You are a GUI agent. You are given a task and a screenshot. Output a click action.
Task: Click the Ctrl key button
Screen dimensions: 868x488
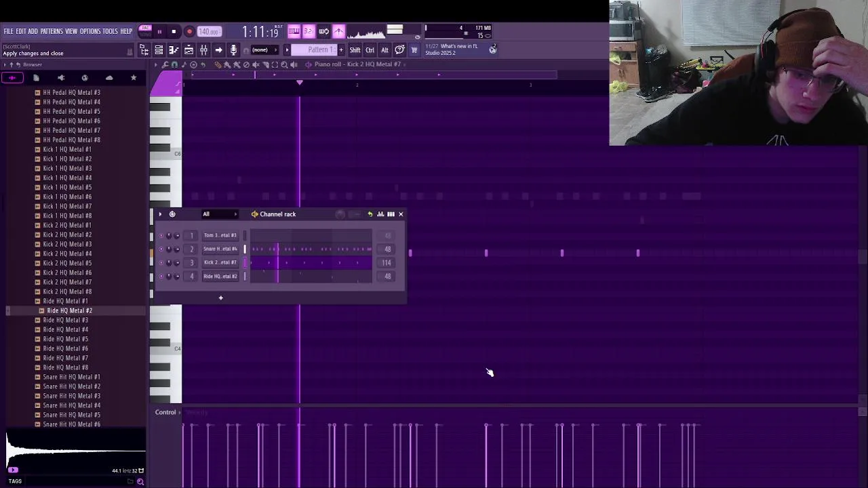coord(370,50)
